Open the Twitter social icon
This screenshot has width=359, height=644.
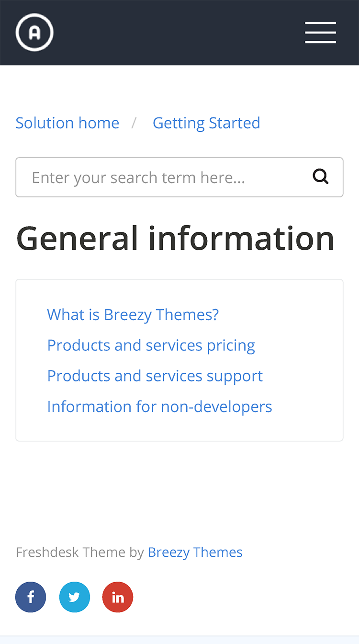tap(74, 597)
